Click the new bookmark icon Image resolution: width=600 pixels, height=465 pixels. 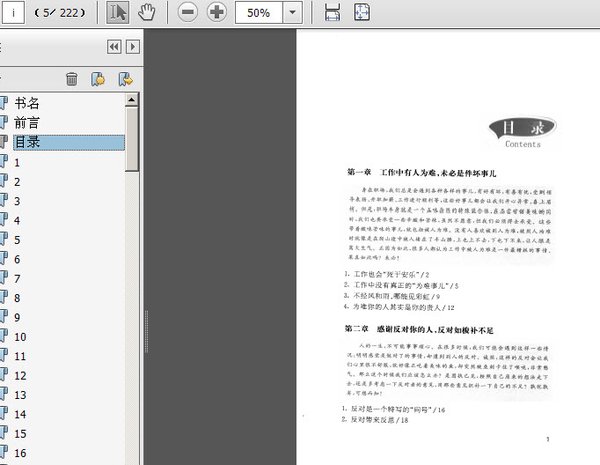(x=98, y=79)
